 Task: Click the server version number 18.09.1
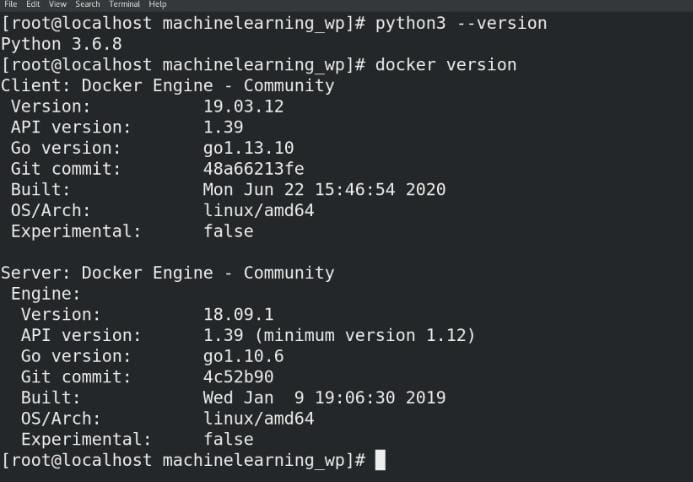[239, 315]
